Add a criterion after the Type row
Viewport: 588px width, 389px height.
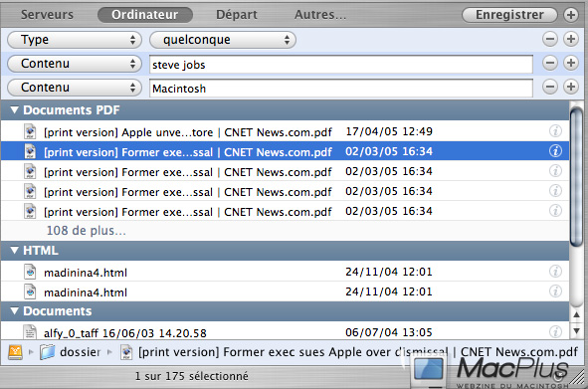click(x=571, y=39)
